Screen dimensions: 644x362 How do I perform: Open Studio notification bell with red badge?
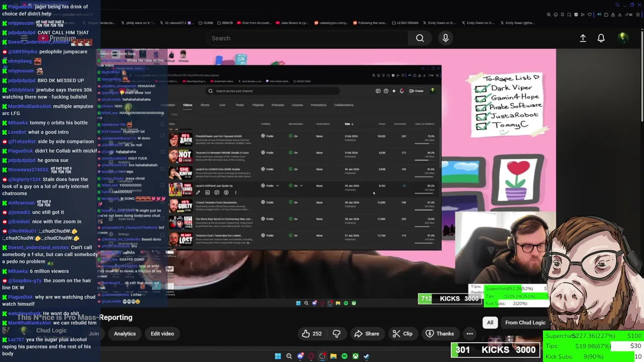[401, 91]
